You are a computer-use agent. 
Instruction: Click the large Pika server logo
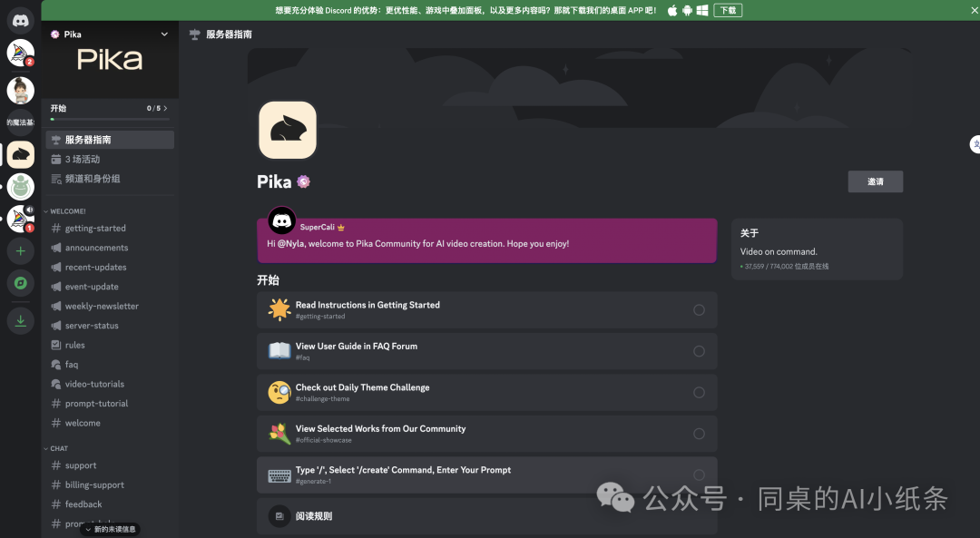[x=288, y=130]
